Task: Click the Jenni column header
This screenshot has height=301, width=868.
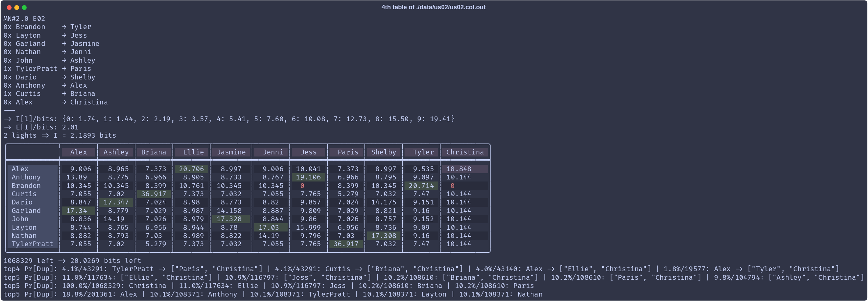Action: [271, 152]
